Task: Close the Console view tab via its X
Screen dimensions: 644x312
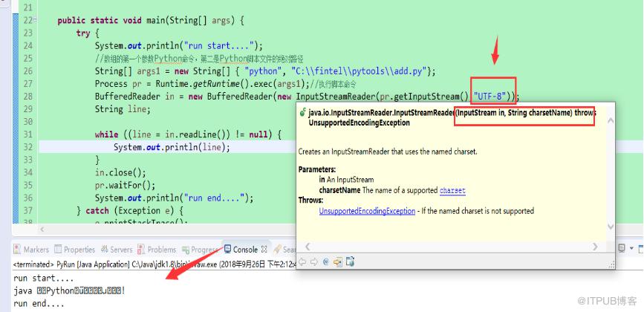Action: [x=264, y=249]
